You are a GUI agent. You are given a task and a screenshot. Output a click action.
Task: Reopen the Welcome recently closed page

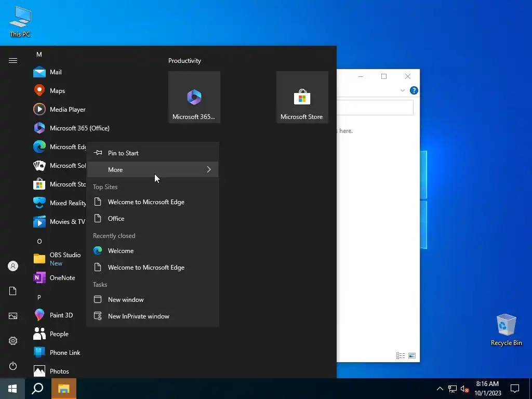[x=153, y=251]
